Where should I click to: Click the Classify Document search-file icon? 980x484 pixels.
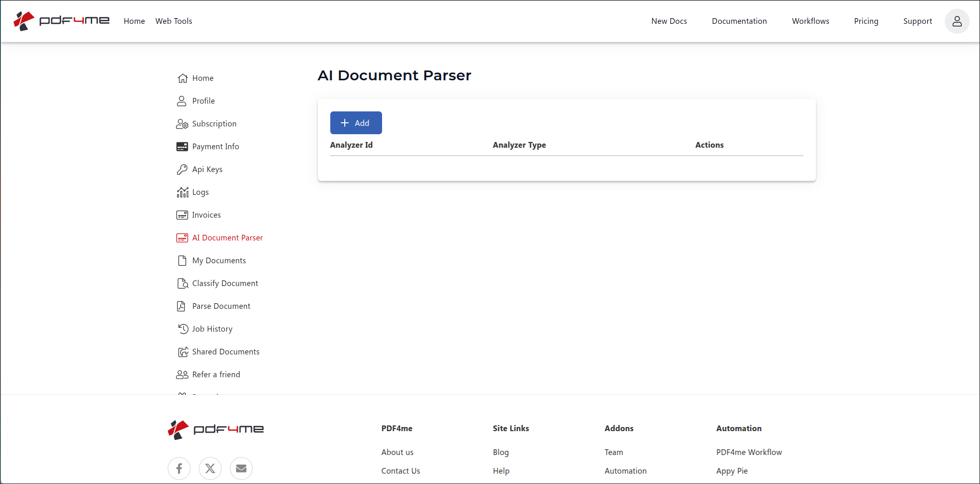tap(182, 283)
